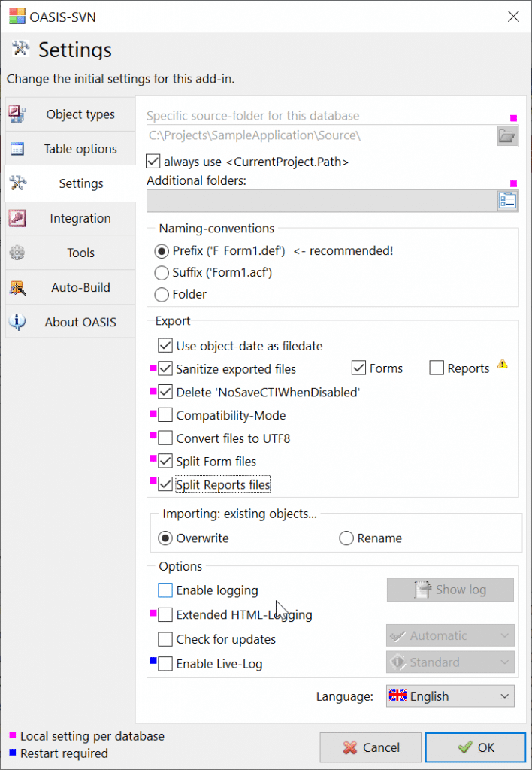This screenshot has height=770, width=532.
Task: Uncheck Split Form files
Action: (x=165, y=462)
